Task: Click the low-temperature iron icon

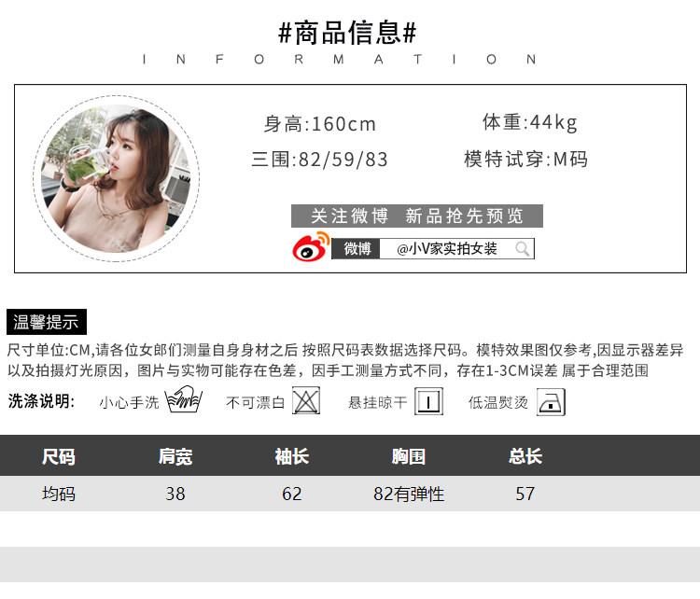Action: 551,402
